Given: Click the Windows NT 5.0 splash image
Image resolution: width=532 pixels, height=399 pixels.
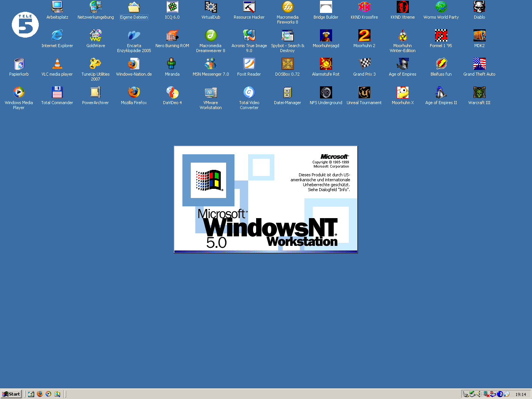Looking at the screenshot, I should pos(266,199).
